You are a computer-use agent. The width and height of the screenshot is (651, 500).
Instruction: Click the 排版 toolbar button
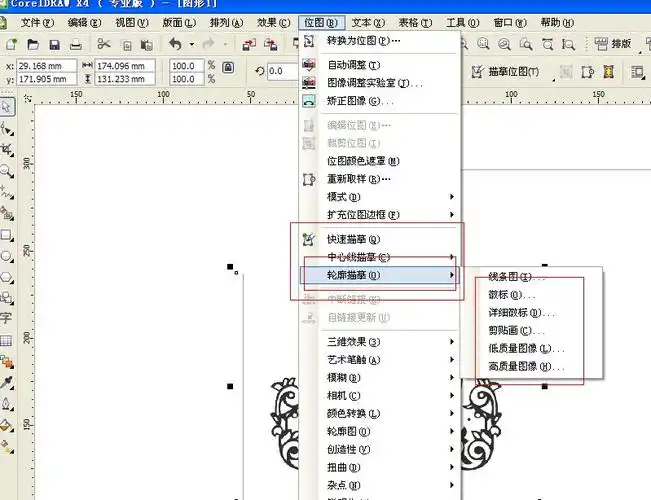tap(613, 43)
